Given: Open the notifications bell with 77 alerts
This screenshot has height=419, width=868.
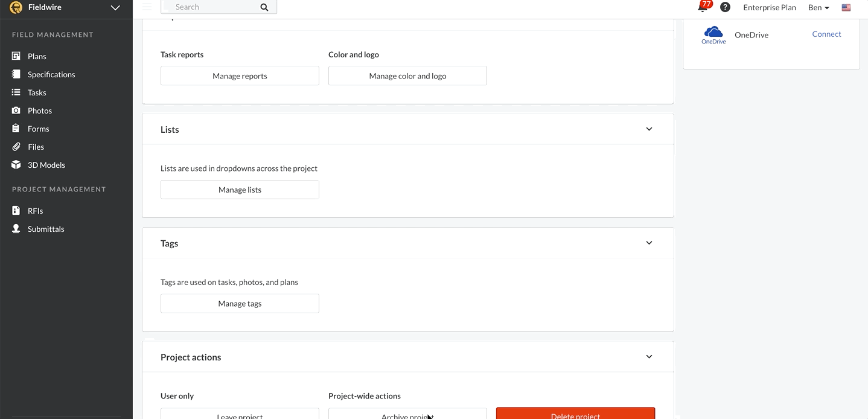Looking at the screenshot, I should pyautogui.click(x=701, y=7).
